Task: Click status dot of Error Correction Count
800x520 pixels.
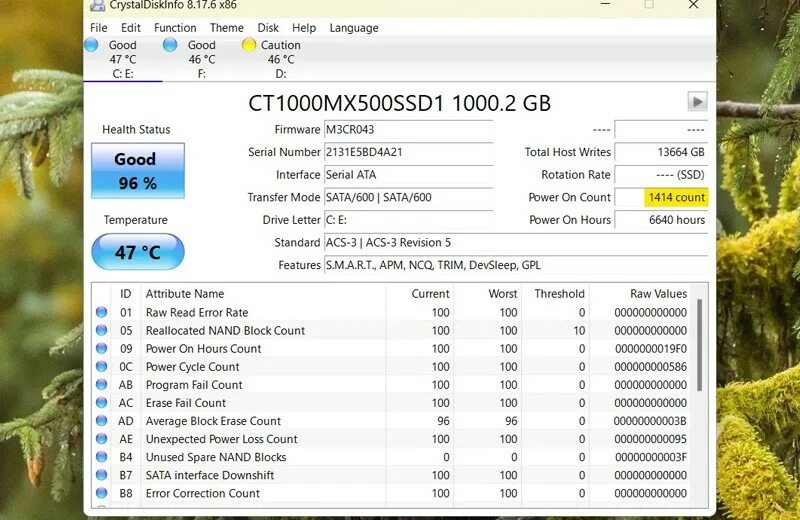Action: click(x=102, y=493)
